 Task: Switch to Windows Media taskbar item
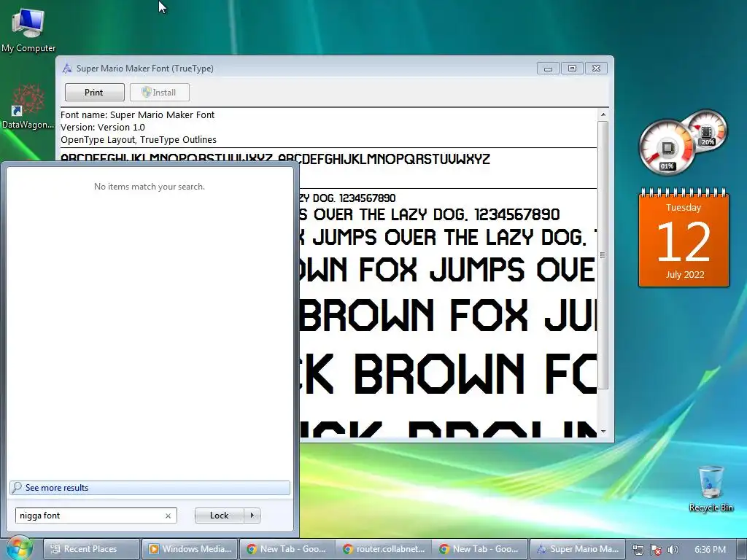(190, 549)
